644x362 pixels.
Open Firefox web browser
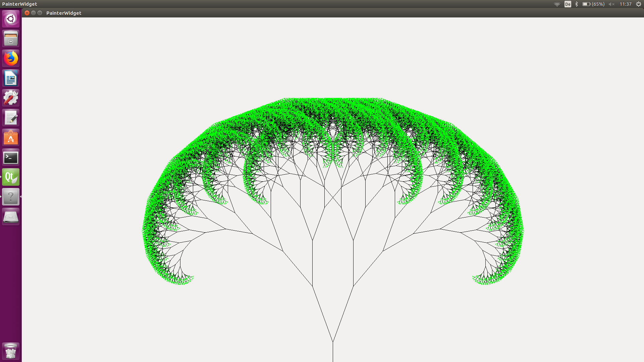(x=11, y=58)
